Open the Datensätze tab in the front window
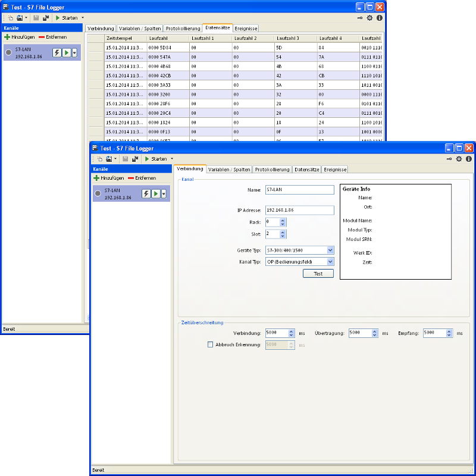This screenshot has width=476, height=476. tap(306, 170)
